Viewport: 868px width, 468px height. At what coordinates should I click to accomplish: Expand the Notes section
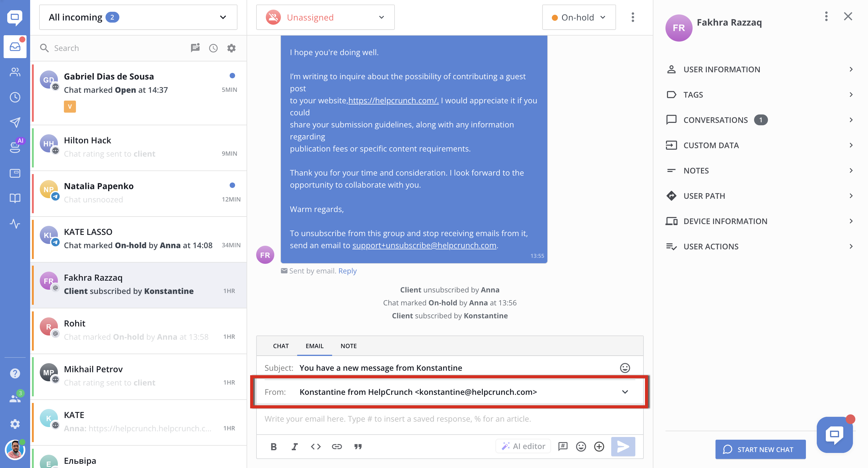(760, 170)
